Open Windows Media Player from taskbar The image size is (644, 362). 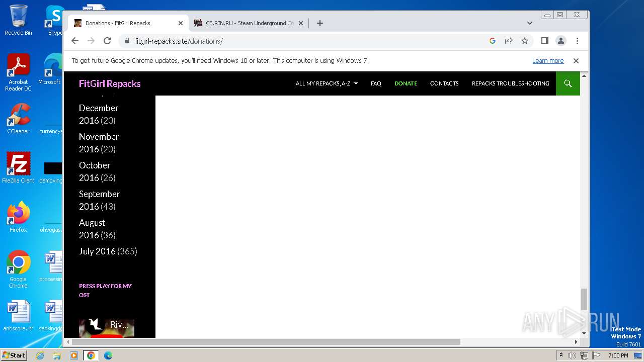pyautogui.click(x=74, y=355)
